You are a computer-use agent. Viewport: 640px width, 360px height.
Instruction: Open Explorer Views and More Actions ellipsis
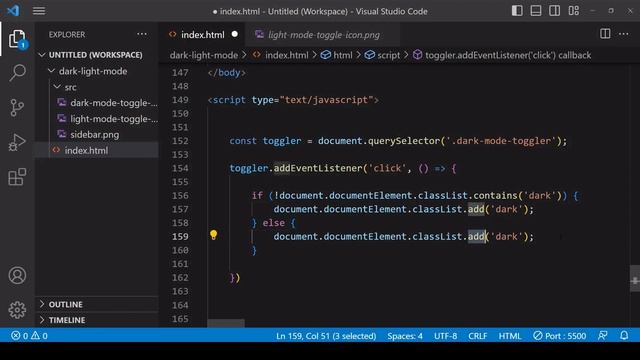click(142, 34)
